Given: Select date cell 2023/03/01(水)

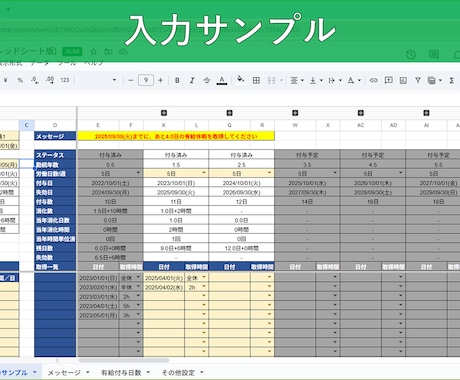Looking at the screenshot, I should coord(98,297).
